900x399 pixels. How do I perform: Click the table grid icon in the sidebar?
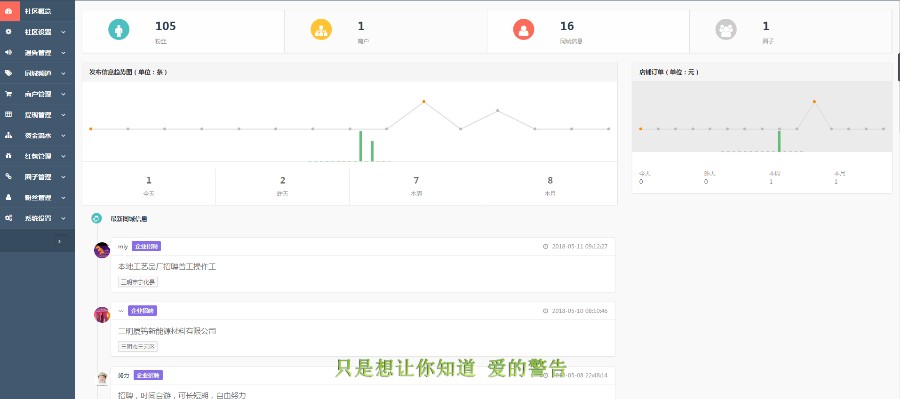(x=8, y=114)
